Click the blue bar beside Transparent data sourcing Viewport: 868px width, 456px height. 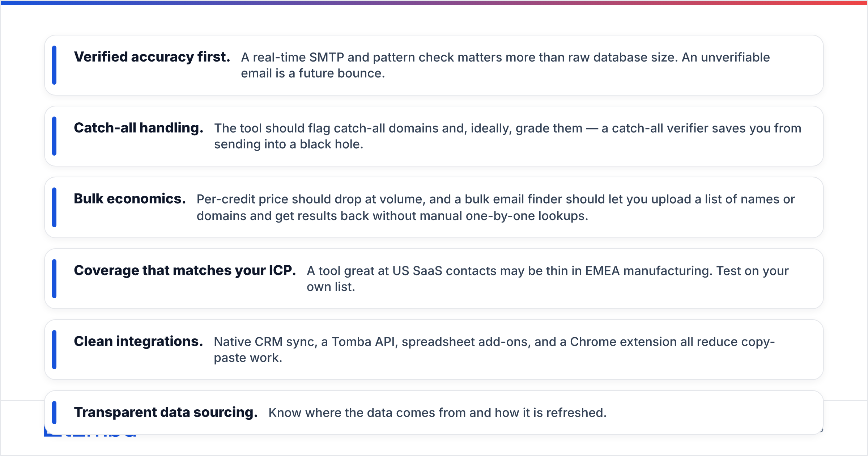(x=54, y=412)
